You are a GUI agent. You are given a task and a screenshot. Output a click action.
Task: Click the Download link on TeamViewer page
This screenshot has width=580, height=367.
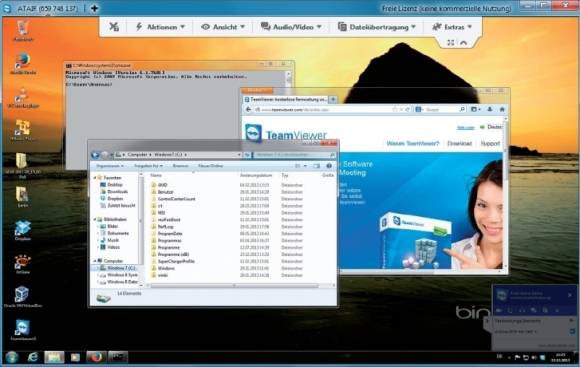pos(459,144)
